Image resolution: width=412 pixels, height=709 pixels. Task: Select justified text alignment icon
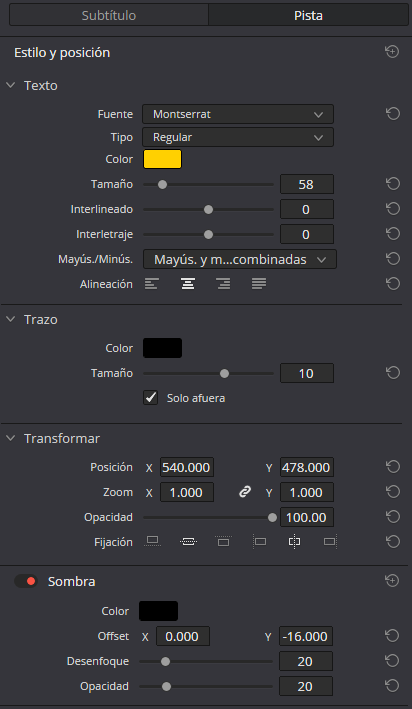click(x=259, y=284)
